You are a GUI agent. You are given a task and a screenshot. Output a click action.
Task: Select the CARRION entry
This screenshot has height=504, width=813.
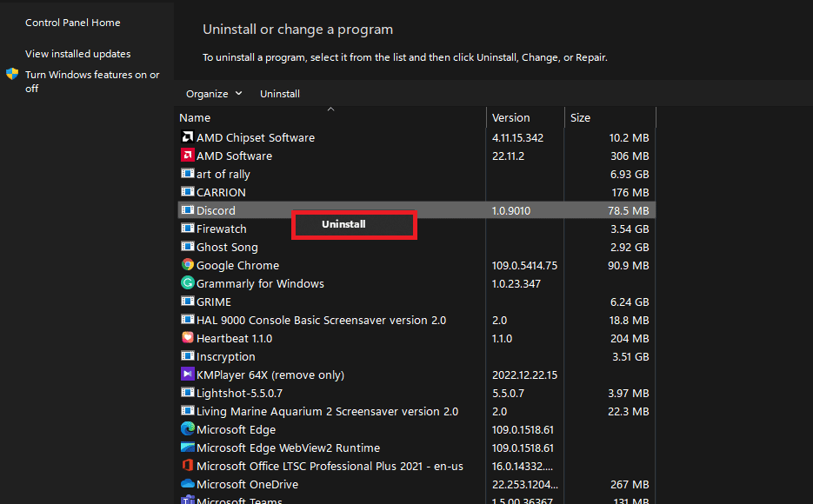[x=221, y=192]
